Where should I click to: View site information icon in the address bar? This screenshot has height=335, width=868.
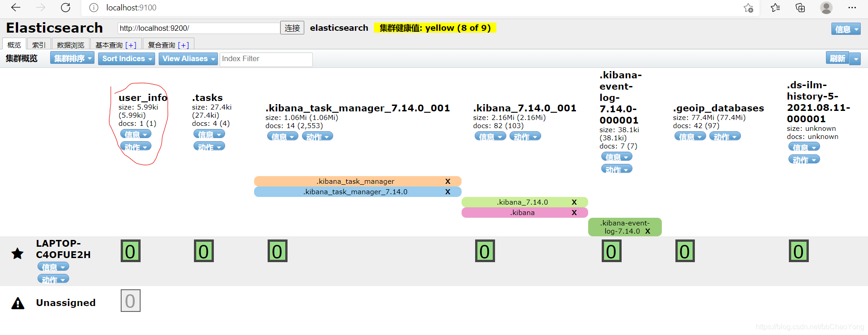point(94,8)
